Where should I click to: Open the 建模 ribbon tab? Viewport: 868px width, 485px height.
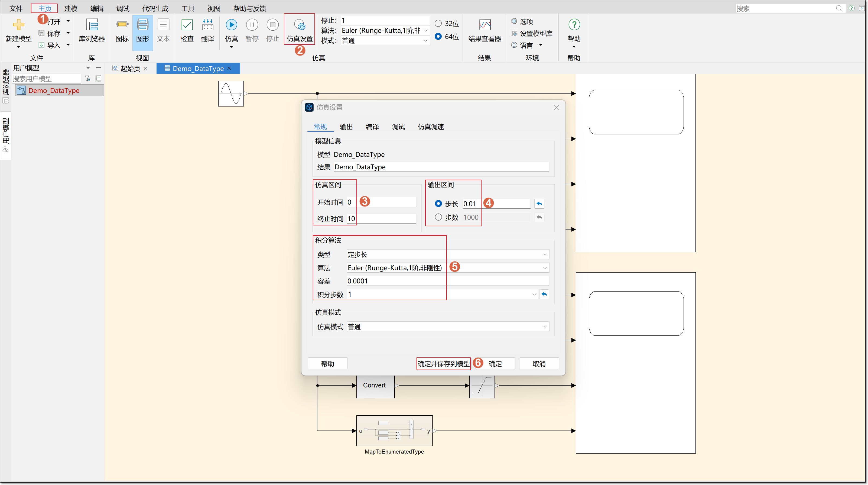coord(71,8)
